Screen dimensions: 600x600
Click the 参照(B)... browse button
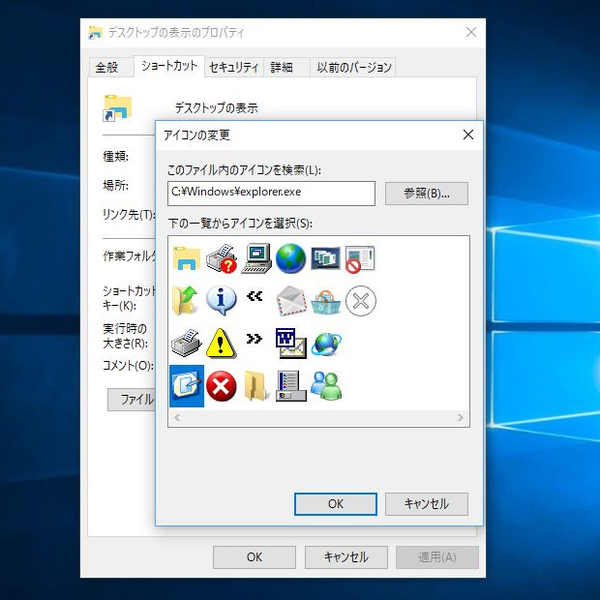(x=426, y=193)
